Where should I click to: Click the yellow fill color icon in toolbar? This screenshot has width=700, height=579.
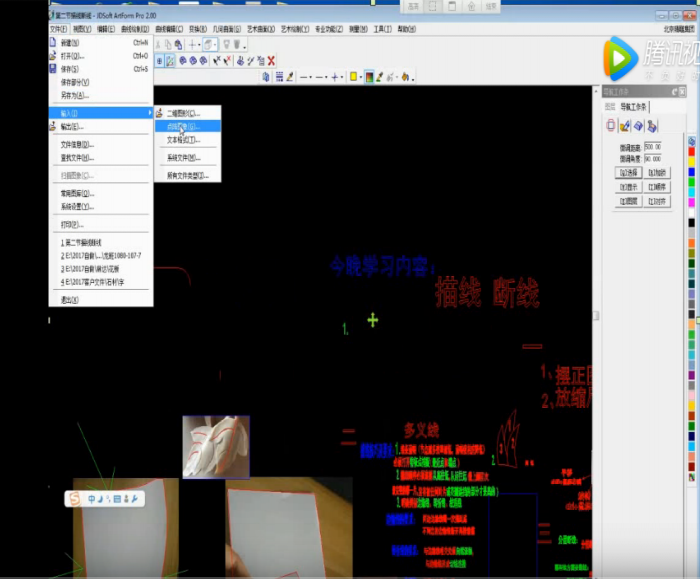click(354, 77)
